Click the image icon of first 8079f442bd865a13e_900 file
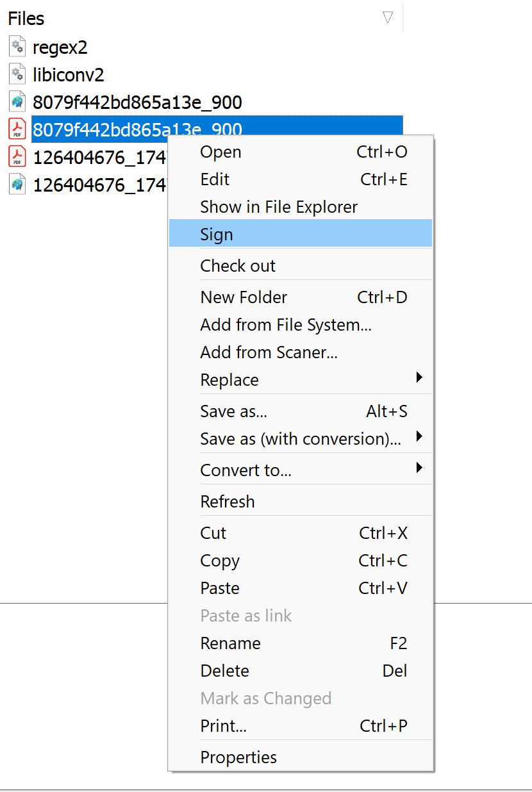The image size is (532, 792). [x=17, y=102]
